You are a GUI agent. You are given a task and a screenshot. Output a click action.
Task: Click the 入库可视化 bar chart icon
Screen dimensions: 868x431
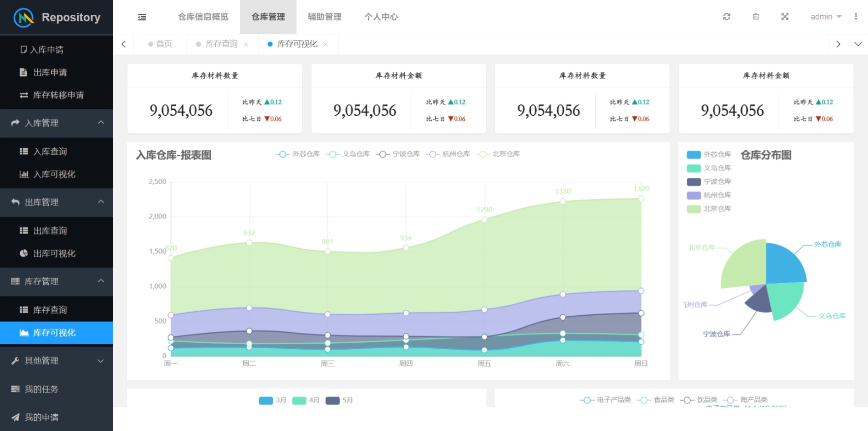24,174
